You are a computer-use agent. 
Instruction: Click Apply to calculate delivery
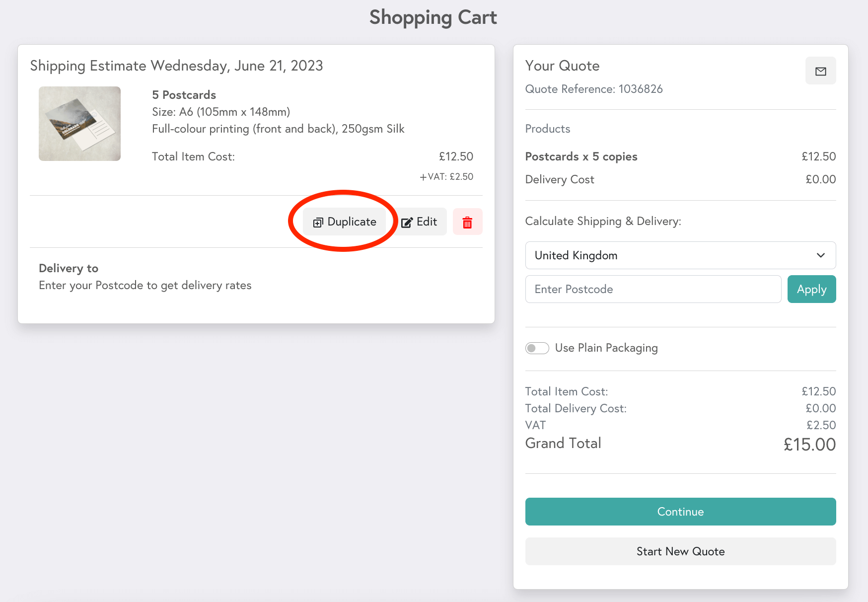coord(811,289)
